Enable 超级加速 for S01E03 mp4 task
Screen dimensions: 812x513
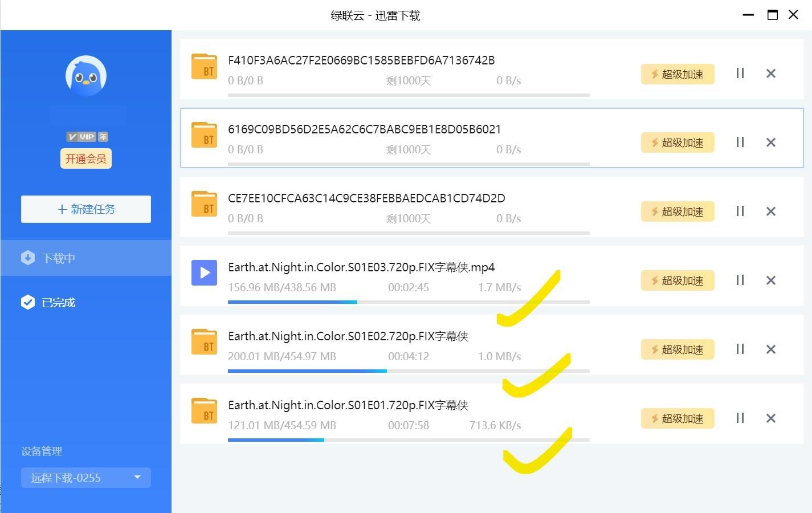(x=678, y=280)
